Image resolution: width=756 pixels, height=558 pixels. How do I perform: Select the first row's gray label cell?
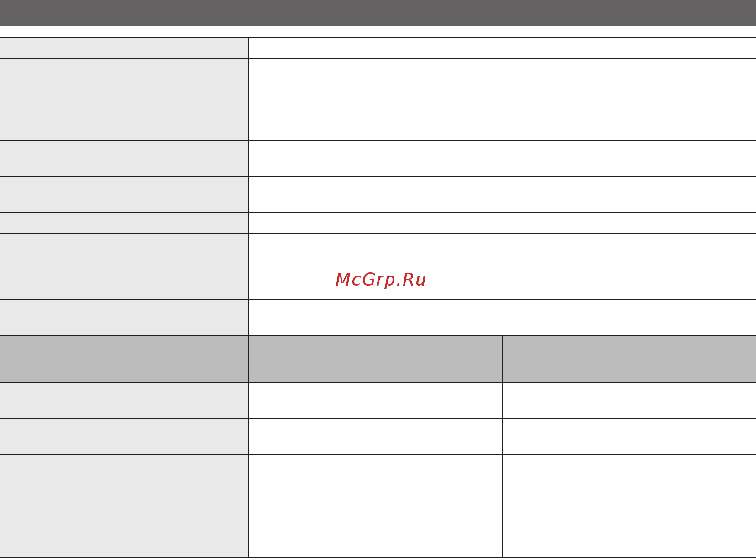coord(124,48)
